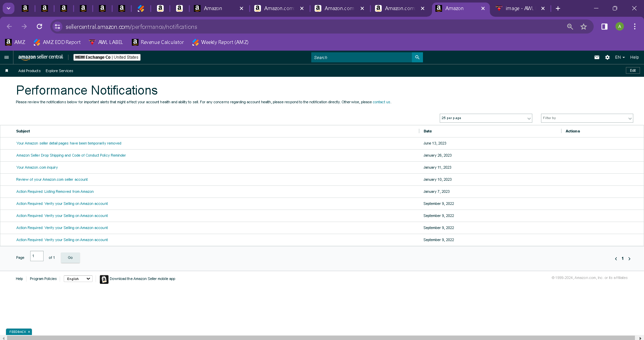Open 'Your Amazon.com inquiry' notification
This screenshot has width=644, height=340.
(x=37, y=167)
